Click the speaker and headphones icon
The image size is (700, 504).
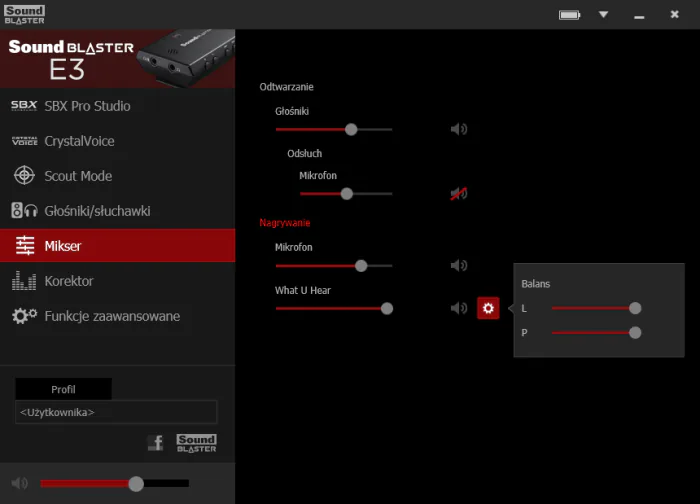click(x=24, y=210)
